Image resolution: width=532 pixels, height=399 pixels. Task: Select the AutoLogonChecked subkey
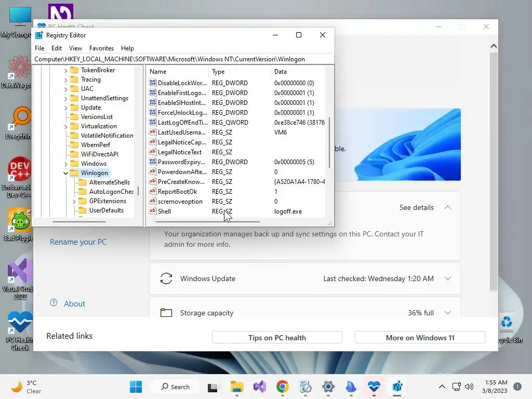click(111, 191)
